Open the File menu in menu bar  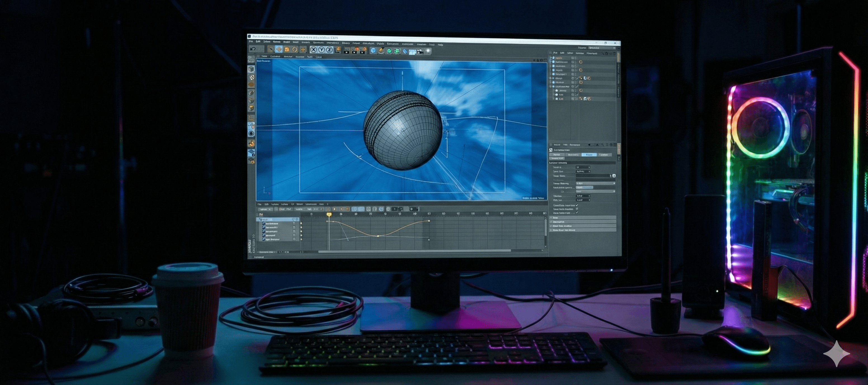[251, 41]
